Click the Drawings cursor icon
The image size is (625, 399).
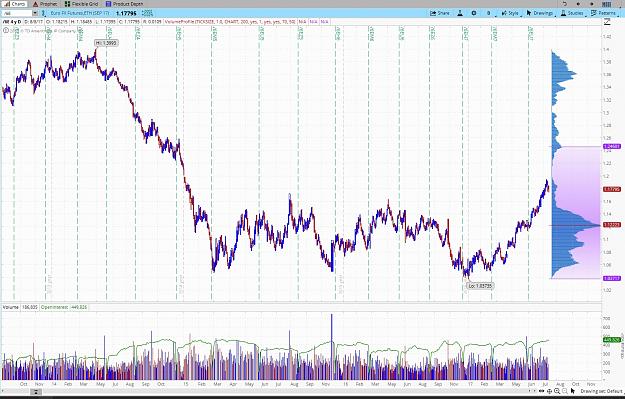(x=529, y=13)
